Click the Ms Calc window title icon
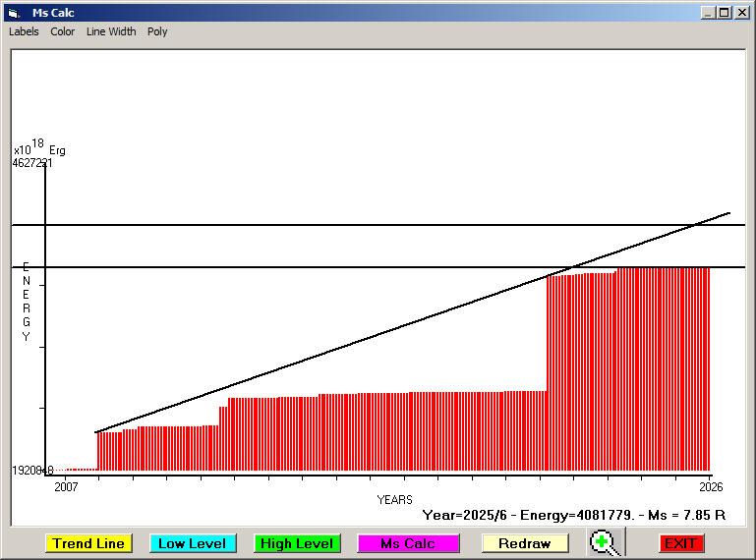The width and height of the screenshot is (756, 560). click(13, 13)
